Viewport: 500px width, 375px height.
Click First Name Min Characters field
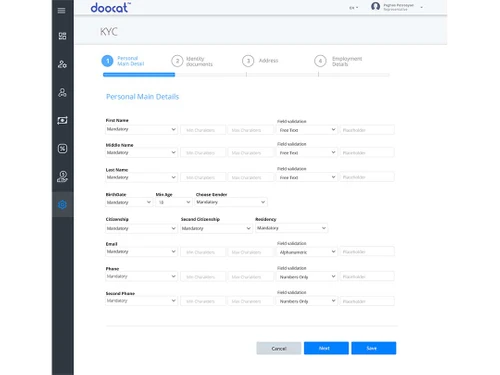tap(203, 130)
